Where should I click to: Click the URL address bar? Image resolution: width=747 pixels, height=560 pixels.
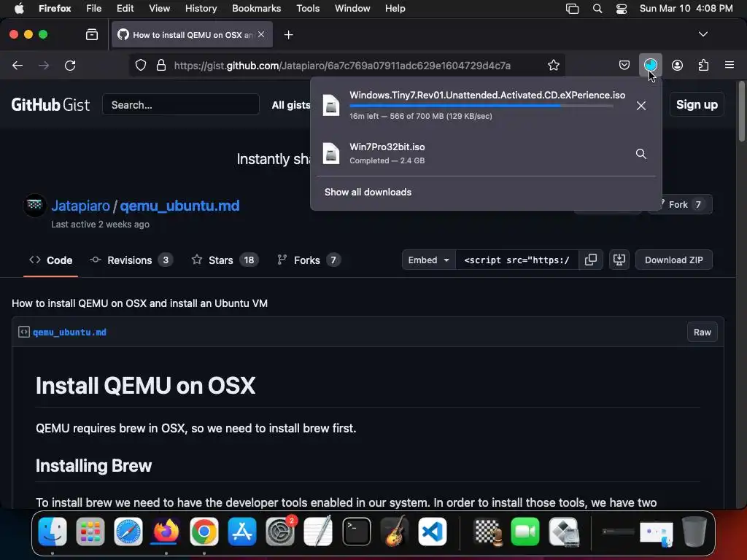(x=342, y=65)
